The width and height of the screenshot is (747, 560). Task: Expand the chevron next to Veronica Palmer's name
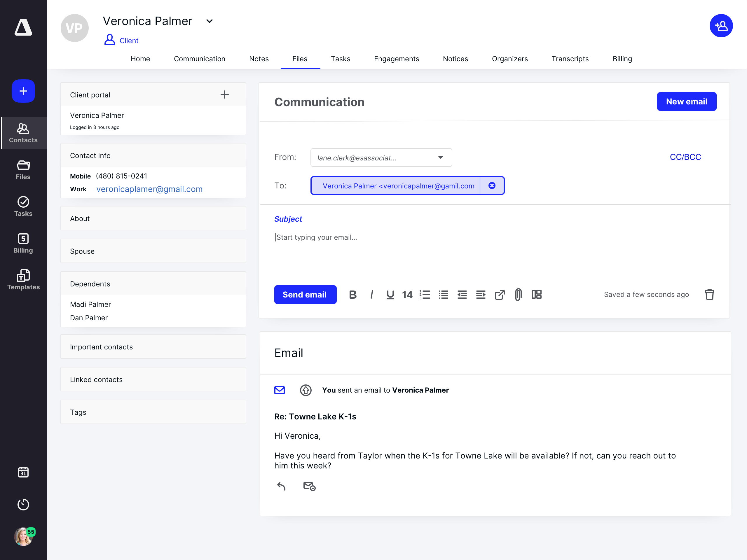tap(210, 21)
